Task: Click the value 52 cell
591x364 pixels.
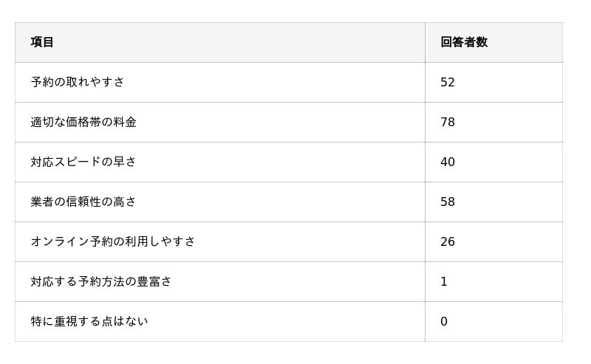Action: point(448,82)
